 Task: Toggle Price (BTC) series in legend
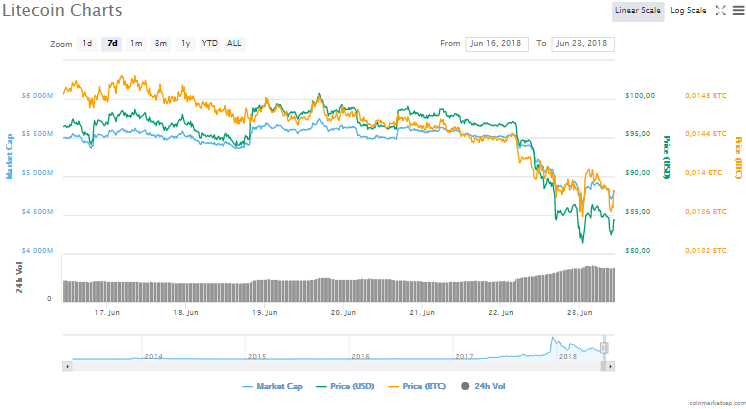click(x=417, y=386)
